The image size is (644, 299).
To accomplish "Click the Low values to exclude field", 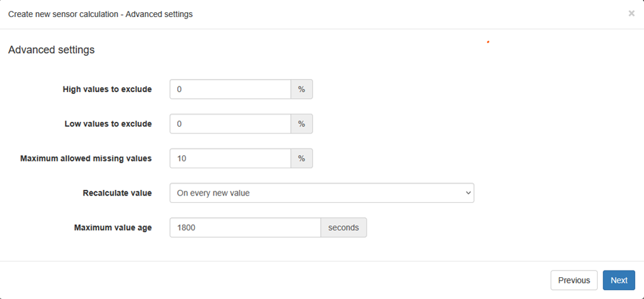I will pos(230,124).
